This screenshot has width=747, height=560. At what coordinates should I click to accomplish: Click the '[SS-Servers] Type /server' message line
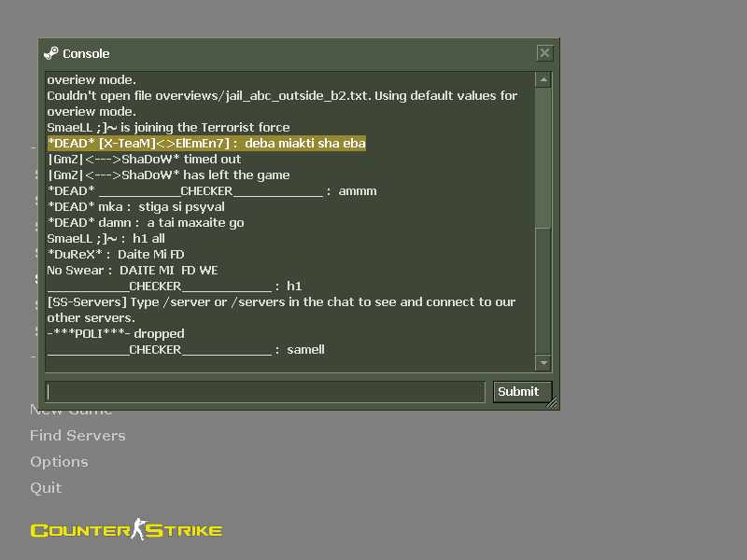click(x=281, y=310)
